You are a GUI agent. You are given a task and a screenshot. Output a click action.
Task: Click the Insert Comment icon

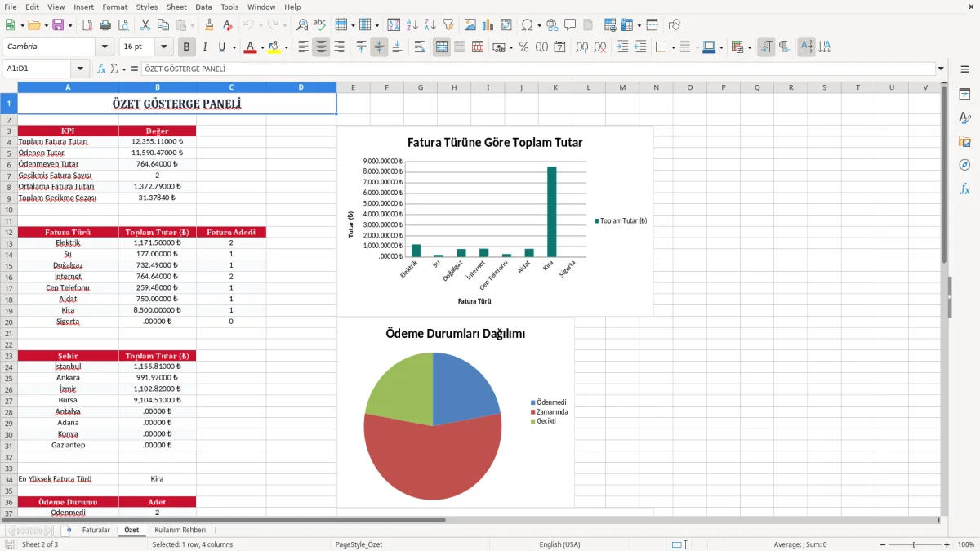coord(570,25)
